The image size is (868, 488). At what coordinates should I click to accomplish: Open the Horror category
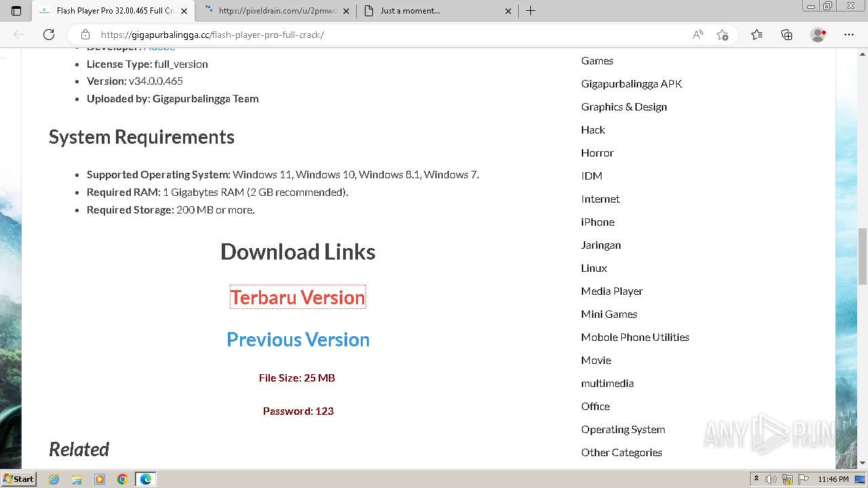(x=597, y=152)
